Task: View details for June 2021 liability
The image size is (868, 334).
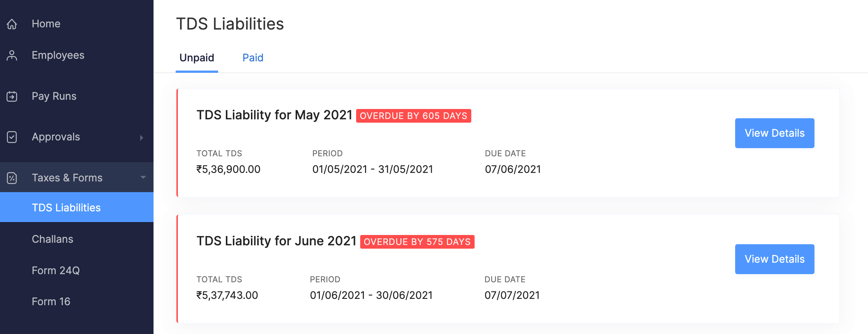Action: pos(774,259)
